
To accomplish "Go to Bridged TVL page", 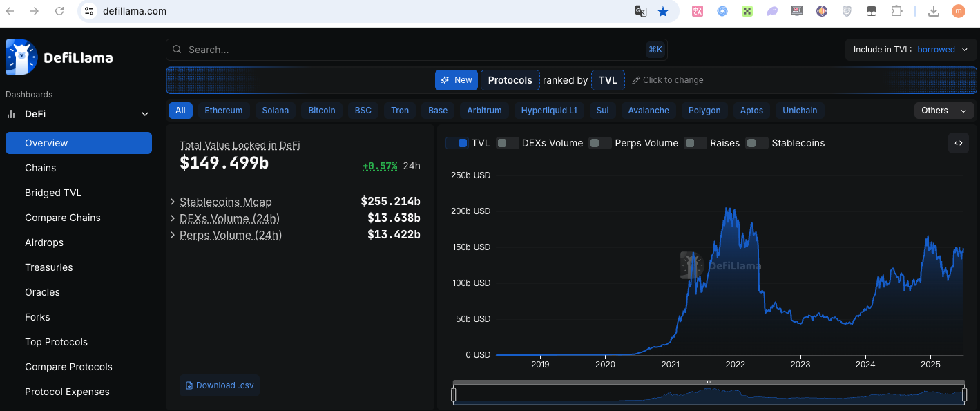I will coord(79,193).
